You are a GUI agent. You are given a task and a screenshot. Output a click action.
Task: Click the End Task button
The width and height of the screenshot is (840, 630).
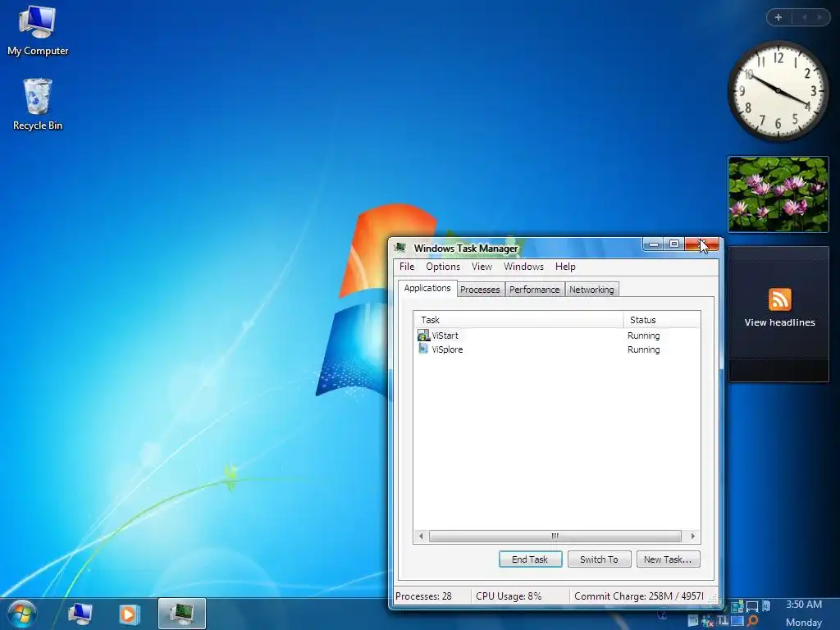click(x=530, y=559)
